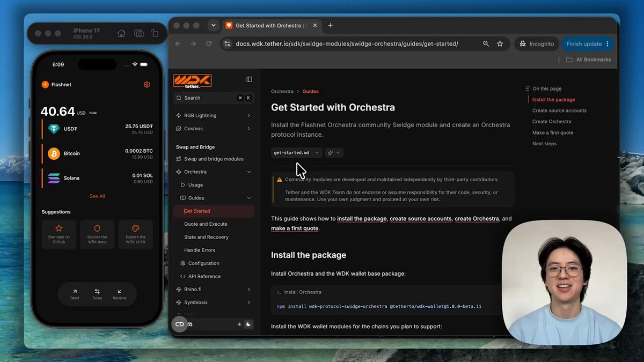Open Configuration sidebar item

pyautogui.click(x=203, y=263)
